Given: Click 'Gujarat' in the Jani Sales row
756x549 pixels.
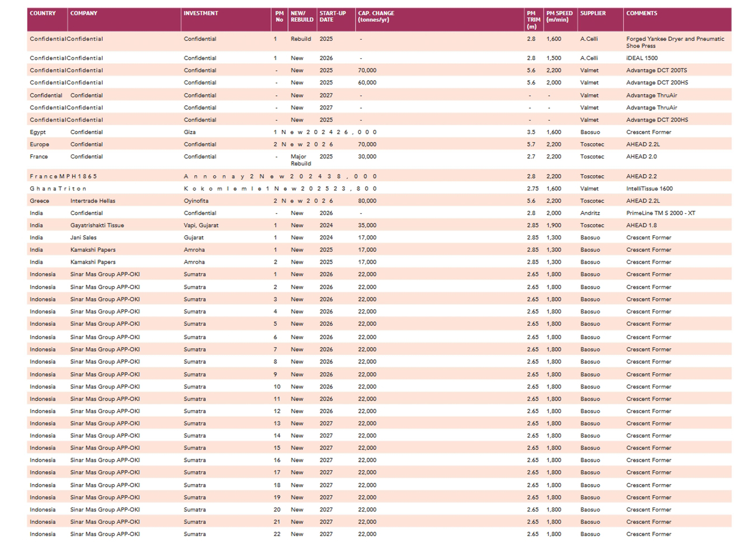Looking at the screenshot, I should [x=193, y=238].
